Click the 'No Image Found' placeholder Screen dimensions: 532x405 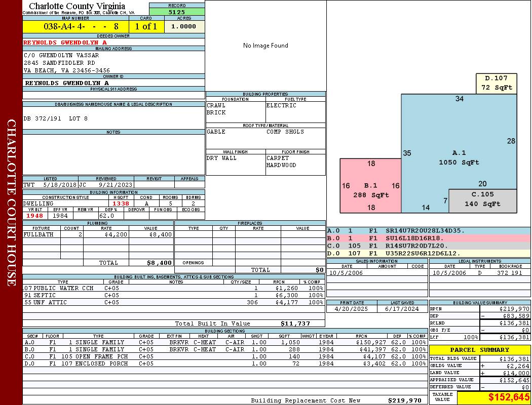pyautogui.click(x=265, y=46)
